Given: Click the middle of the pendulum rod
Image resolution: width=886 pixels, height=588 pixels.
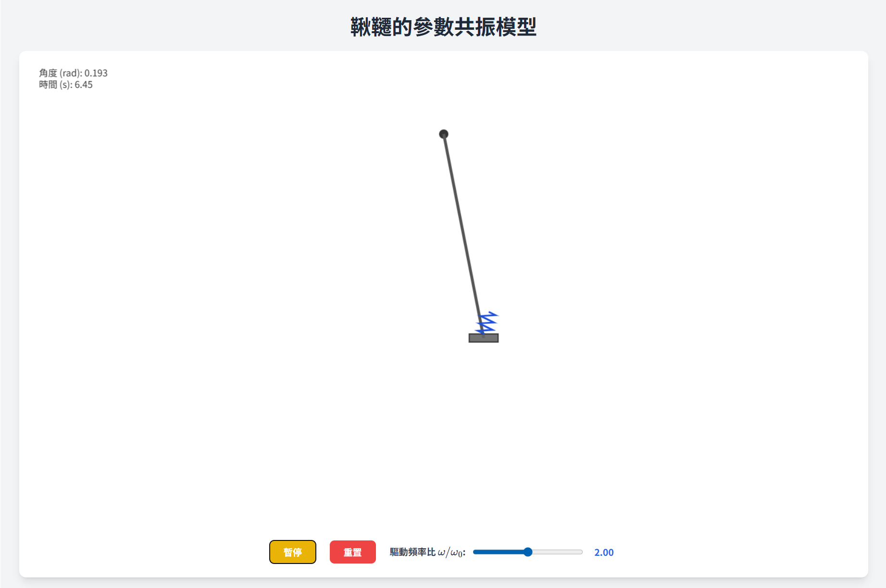Looking at the screenshot, I should (x=463, y=235).
